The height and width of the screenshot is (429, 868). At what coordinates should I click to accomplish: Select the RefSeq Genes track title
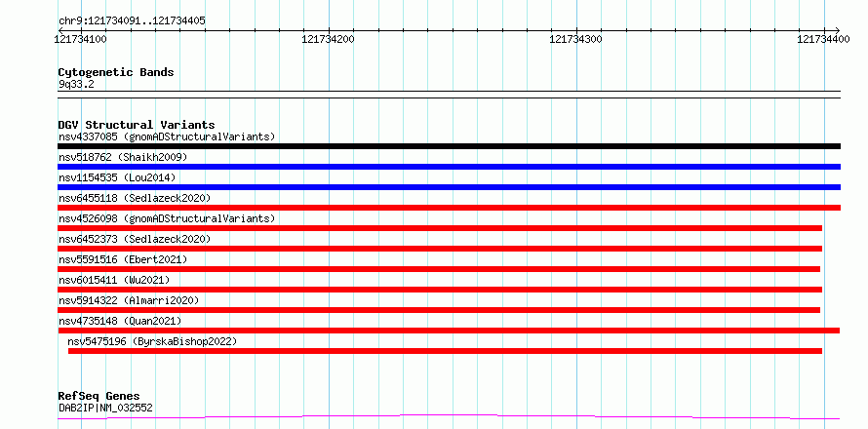(99, 397)
